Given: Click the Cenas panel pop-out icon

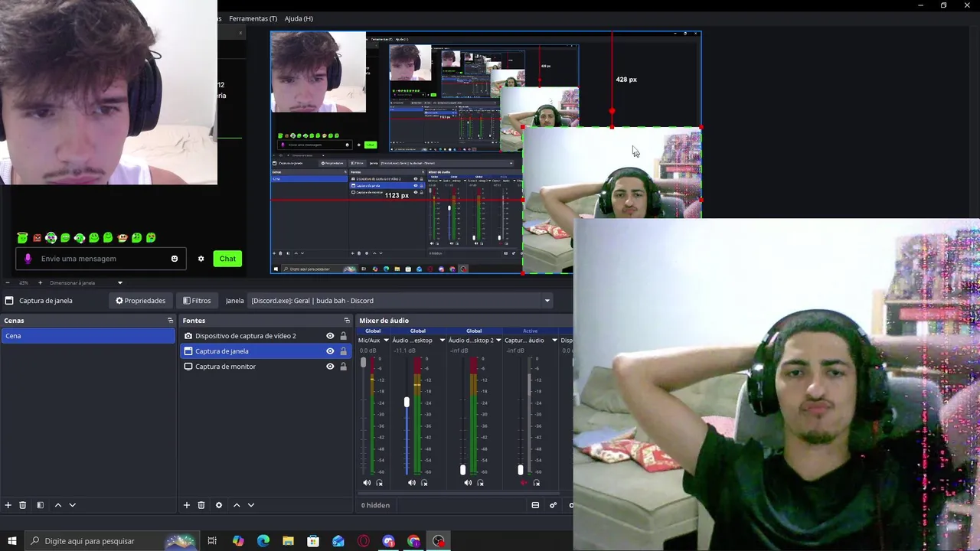Looking at the screenshot, I should click(x=170, y=321).
